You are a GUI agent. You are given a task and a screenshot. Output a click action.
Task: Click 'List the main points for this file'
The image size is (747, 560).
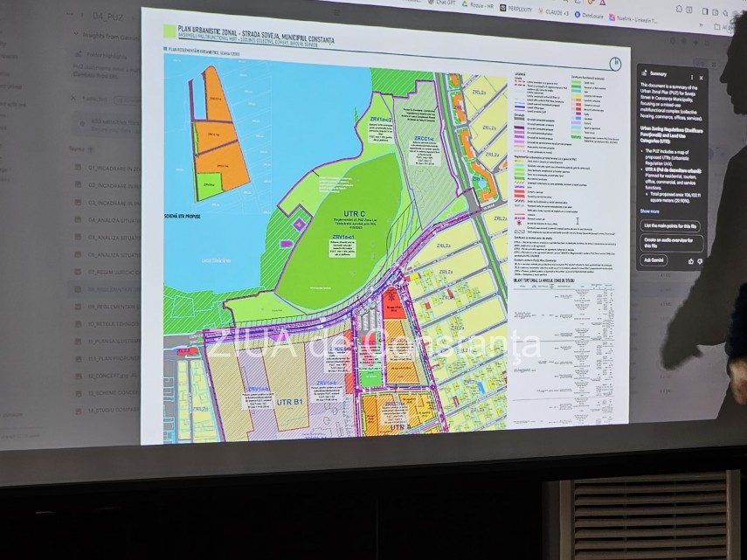pyautogui.click(x=670, y=225)
